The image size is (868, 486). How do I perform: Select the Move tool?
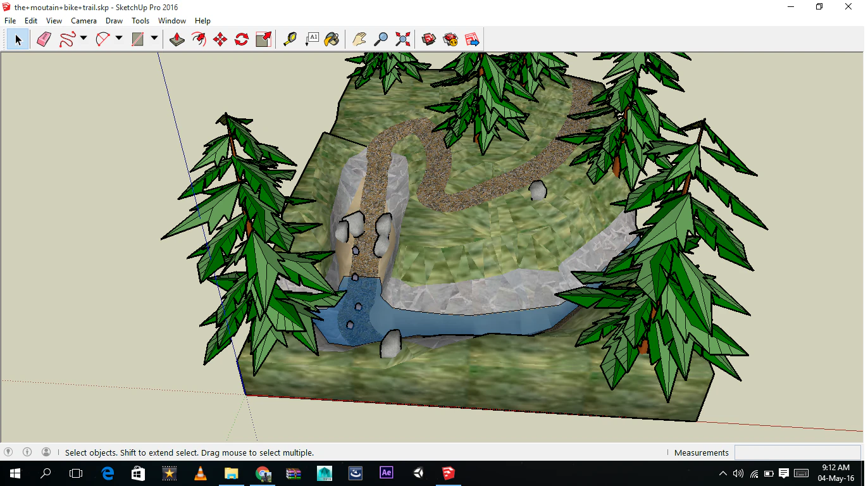[220, 40]
